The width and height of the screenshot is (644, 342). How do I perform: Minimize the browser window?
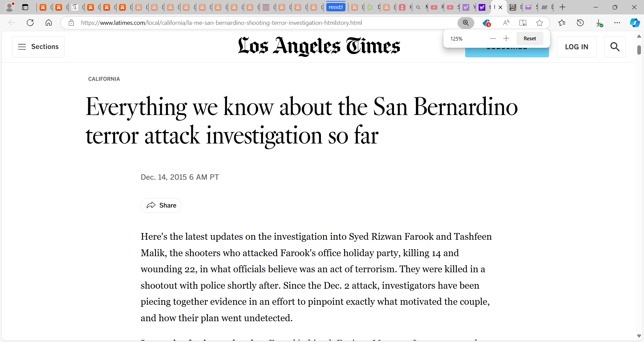pos(596,7)
